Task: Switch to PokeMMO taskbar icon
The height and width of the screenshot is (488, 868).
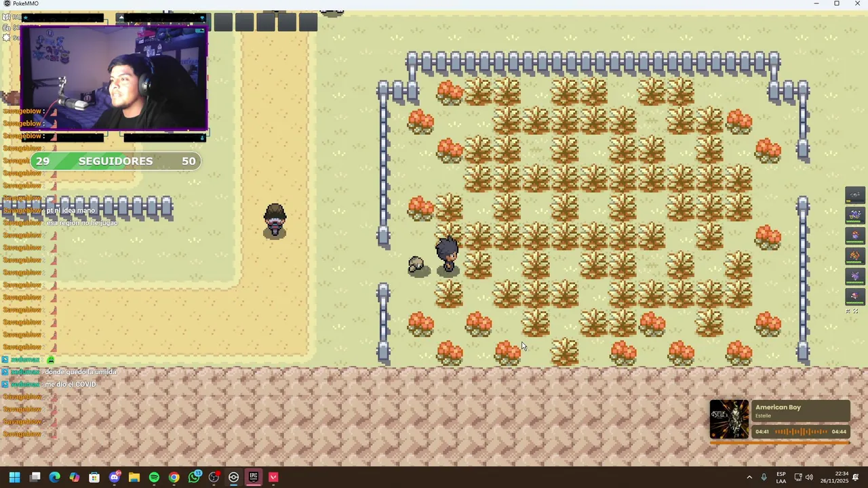Action: [x=234, y=477]
